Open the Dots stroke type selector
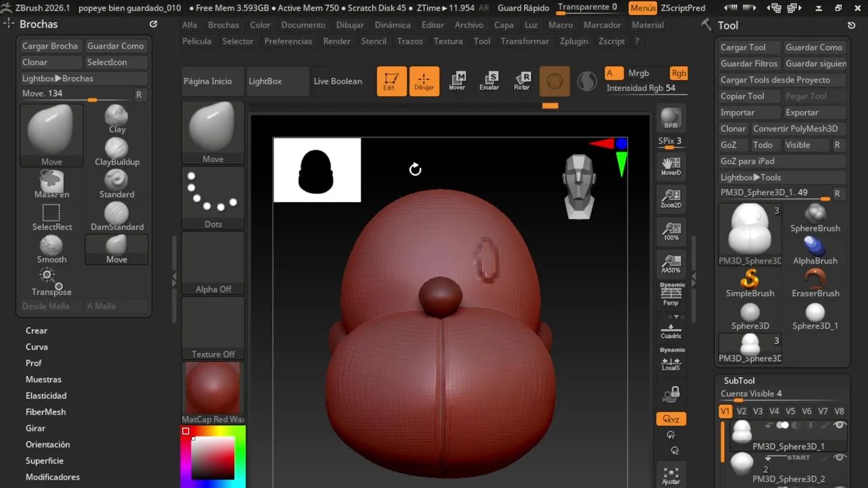The width and height of the screenshot is (868, 488). 213,198
